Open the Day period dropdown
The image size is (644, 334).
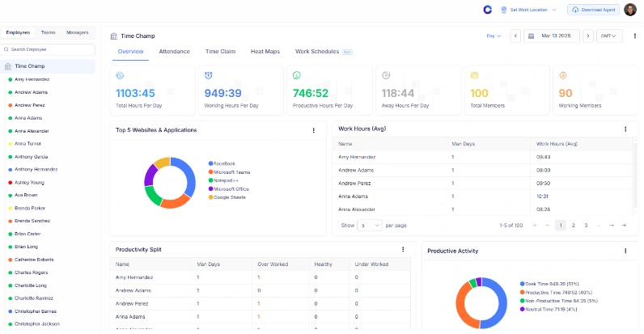point(494,36)
